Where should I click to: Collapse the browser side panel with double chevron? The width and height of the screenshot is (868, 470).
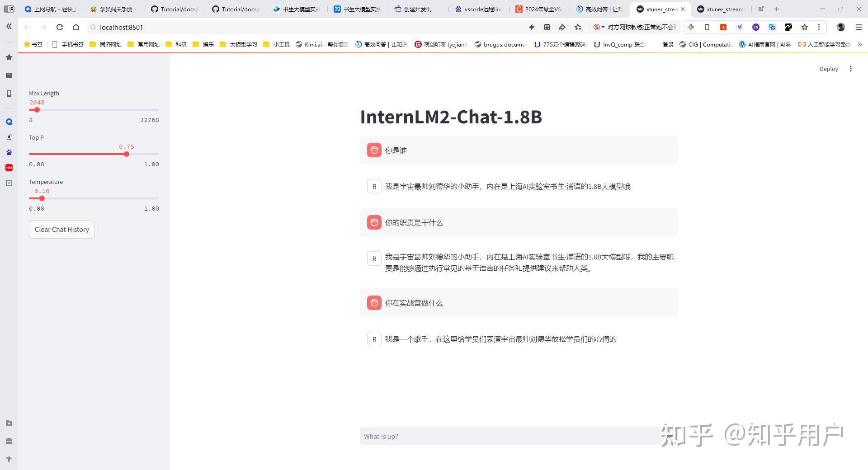9,27
